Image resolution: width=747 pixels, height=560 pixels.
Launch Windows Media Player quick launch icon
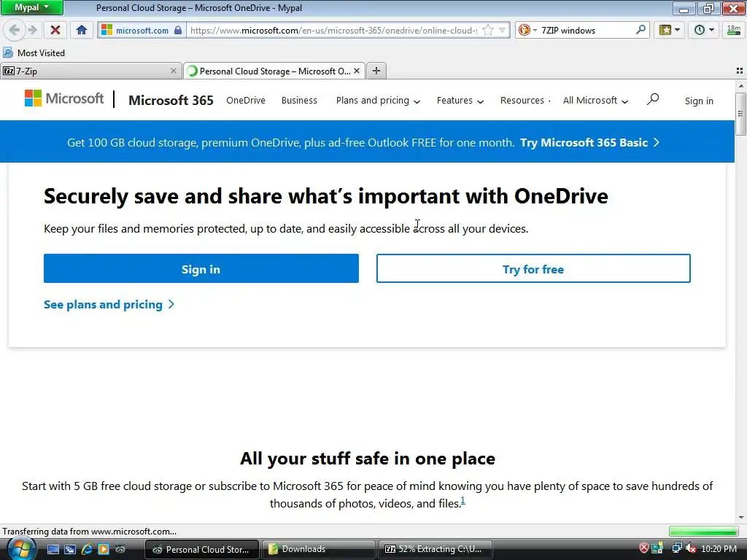104,549
